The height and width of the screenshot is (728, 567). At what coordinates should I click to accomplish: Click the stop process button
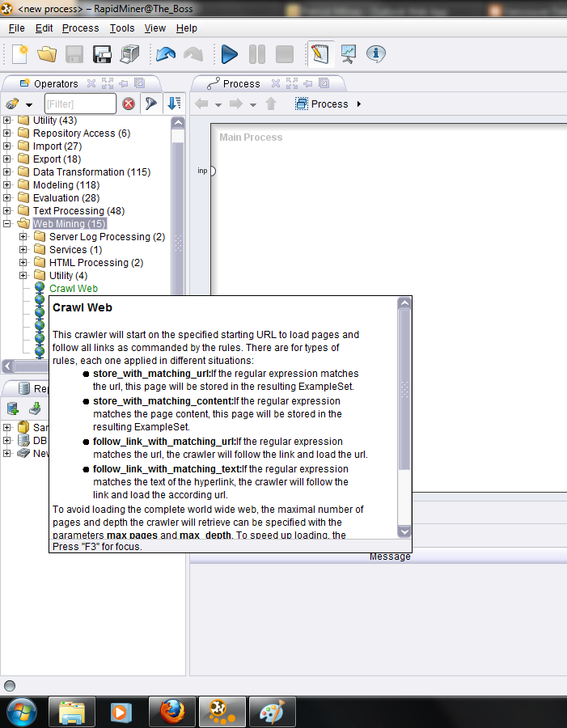284,54
